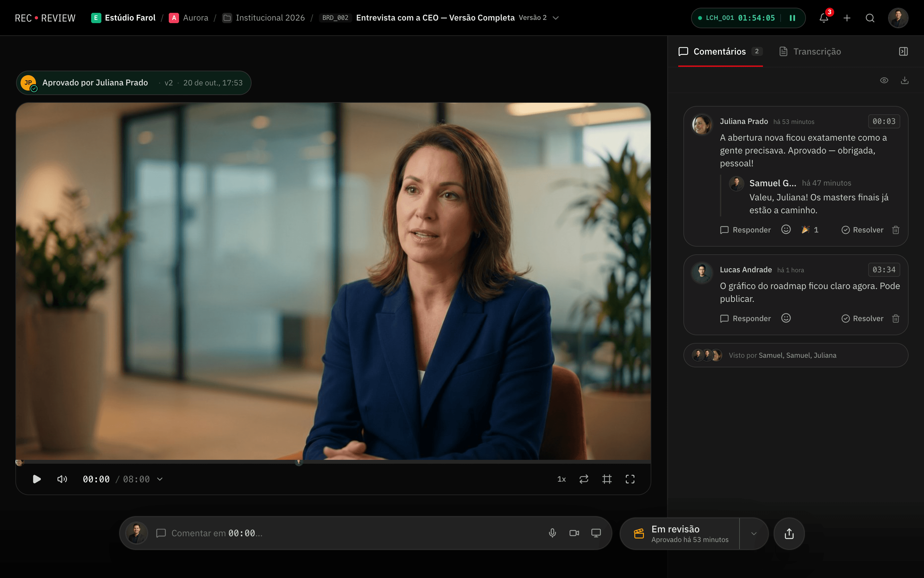Click the Em revisão status button
This screenshot has width=924, height=578.
680,533
